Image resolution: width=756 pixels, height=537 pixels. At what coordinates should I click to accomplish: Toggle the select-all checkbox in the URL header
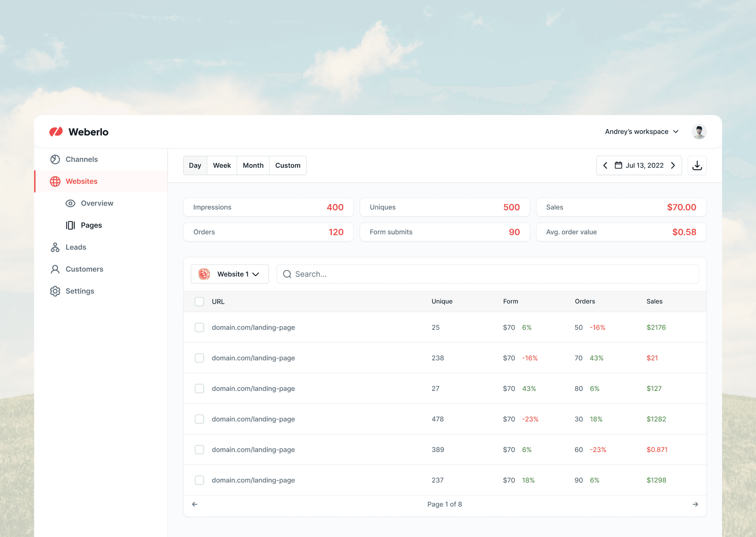[x=199, y=302]
